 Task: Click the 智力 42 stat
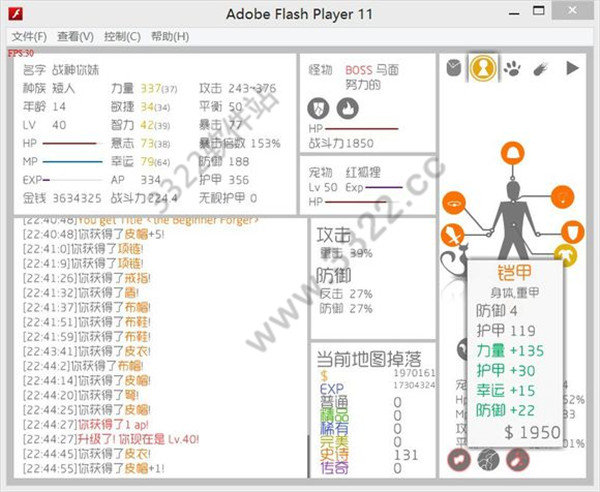click(x=140, y=125)
